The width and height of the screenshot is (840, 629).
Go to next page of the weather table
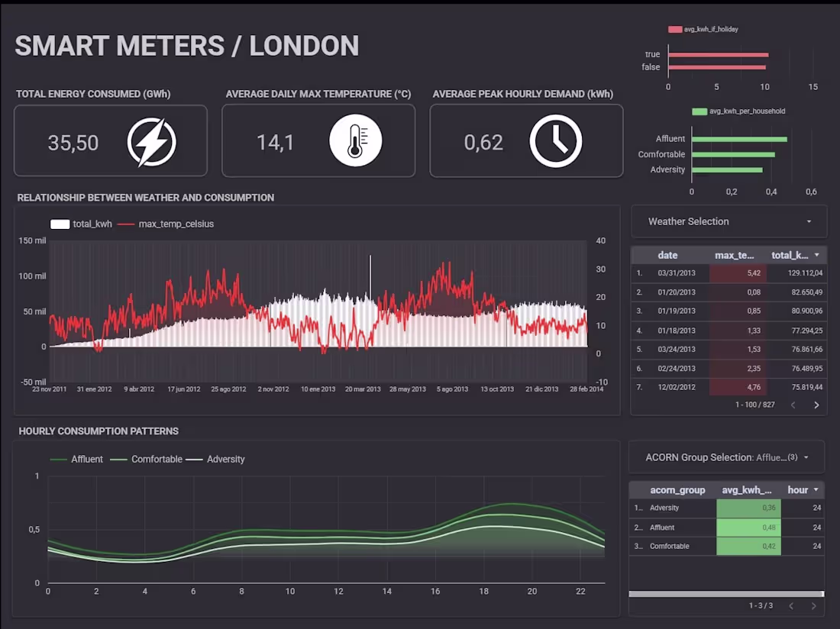816,405
